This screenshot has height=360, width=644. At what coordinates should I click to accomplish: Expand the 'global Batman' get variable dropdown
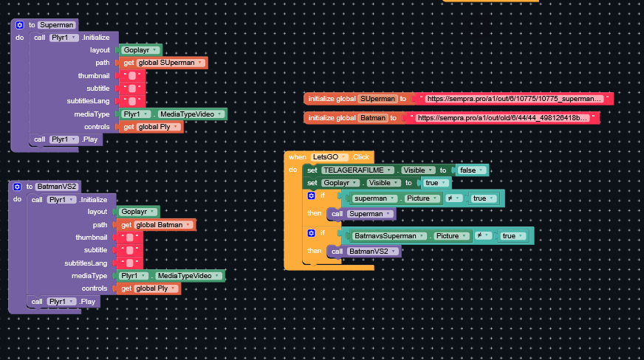189,225
